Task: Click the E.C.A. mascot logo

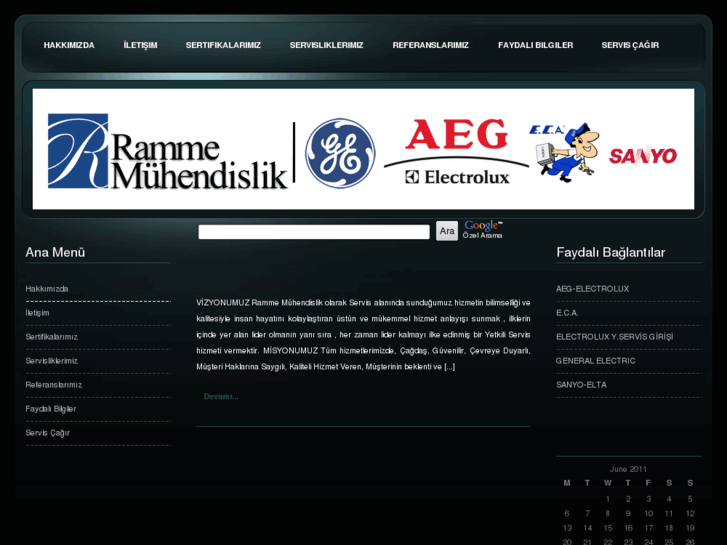Action: tap(564, 152)
